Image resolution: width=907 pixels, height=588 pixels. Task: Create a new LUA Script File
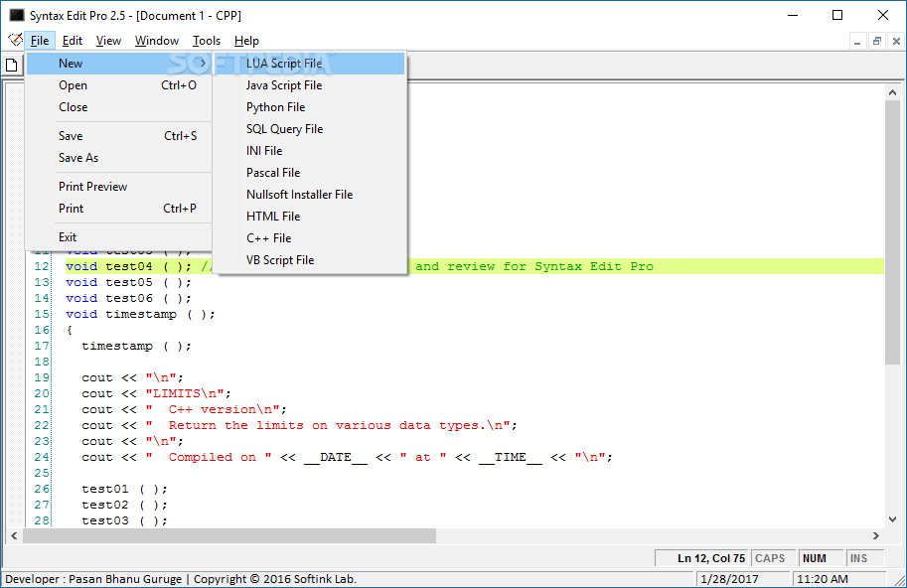pyautogui.click(x=310, y=64)
